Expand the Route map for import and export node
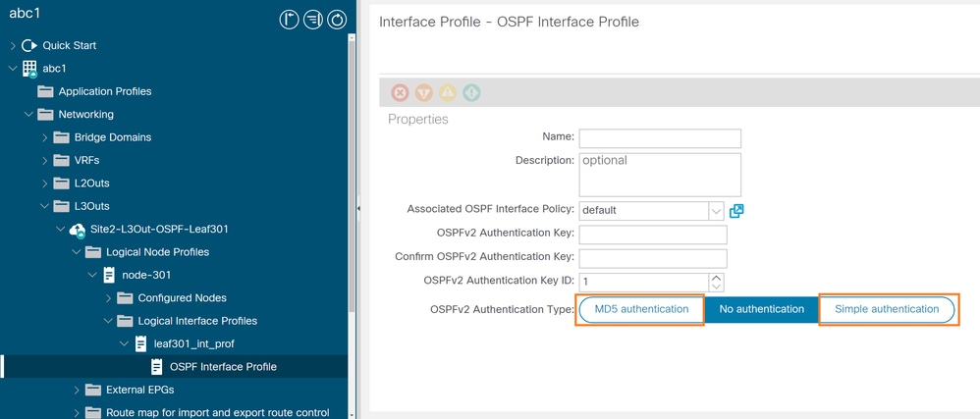The image size is (980, 419). [77, 413]
